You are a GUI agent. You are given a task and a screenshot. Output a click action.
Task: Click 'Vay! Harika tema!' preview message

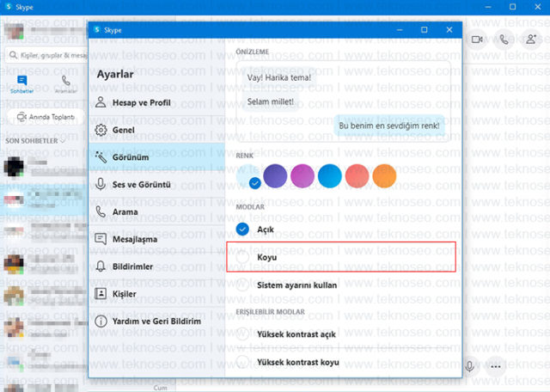coord(279,77)
